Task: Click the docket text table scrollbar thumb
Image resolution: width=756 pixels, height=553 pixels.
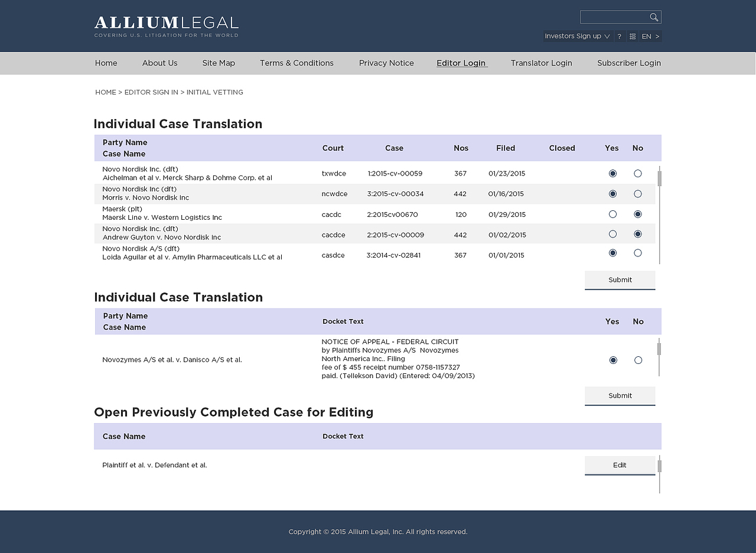Action: [x=659, y=349]
